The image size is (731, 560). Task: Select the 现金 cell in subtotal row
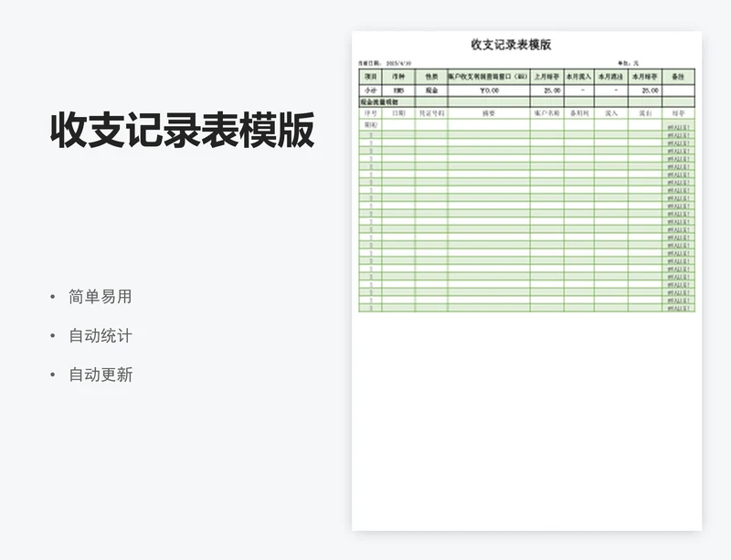(x=431, y=90)
